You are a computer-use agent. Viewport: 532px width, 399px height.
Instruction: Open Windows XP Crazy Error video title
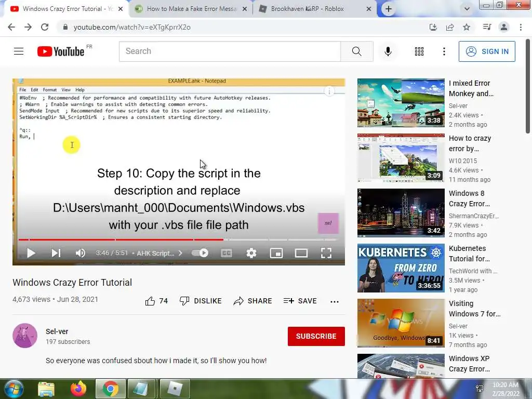click(x=469, y=364)
